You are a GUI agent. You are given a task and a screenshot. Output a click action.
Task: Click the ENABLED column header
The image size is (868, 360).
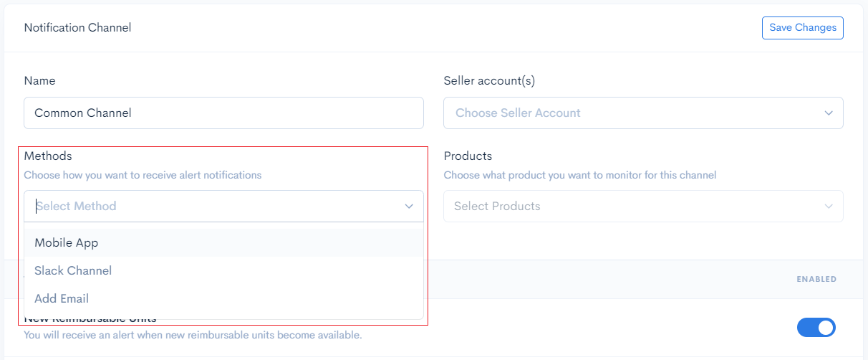(x=816, y=279)
